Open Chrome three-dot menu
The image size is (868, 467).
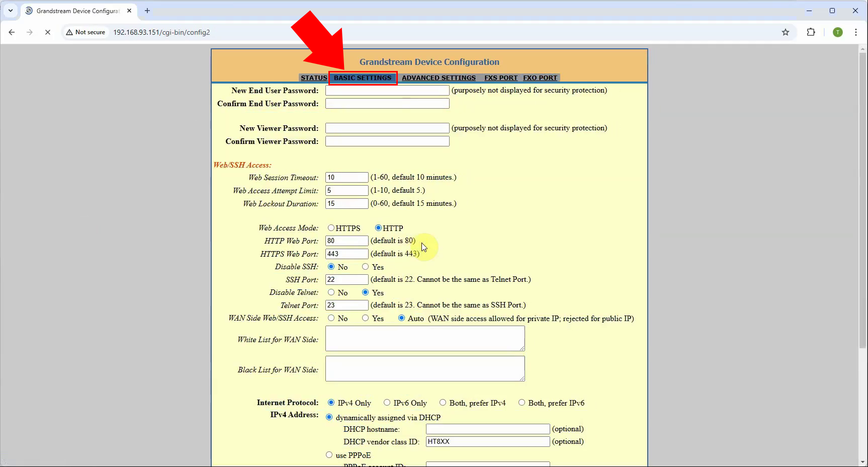pyautogui.click(x=855, y=32)
